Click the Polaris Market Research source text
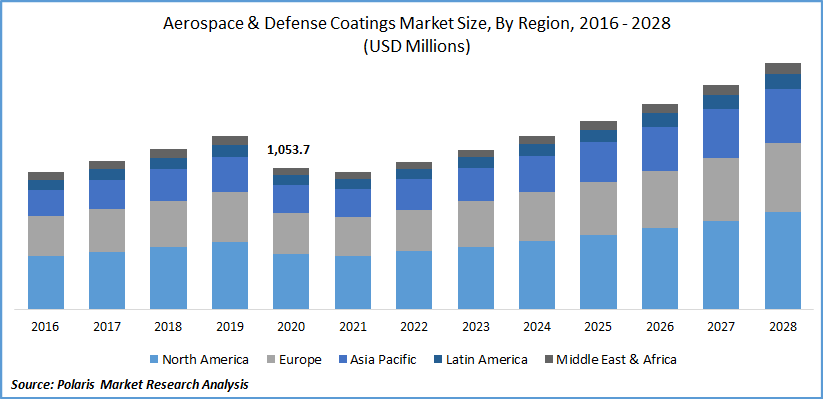823x399 pixels. [129, 385]
